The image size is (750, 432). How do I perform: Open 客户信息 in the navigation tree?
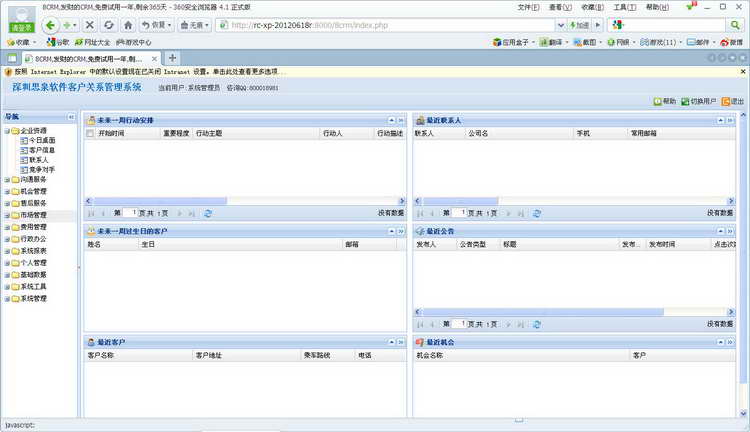point(42,150)
